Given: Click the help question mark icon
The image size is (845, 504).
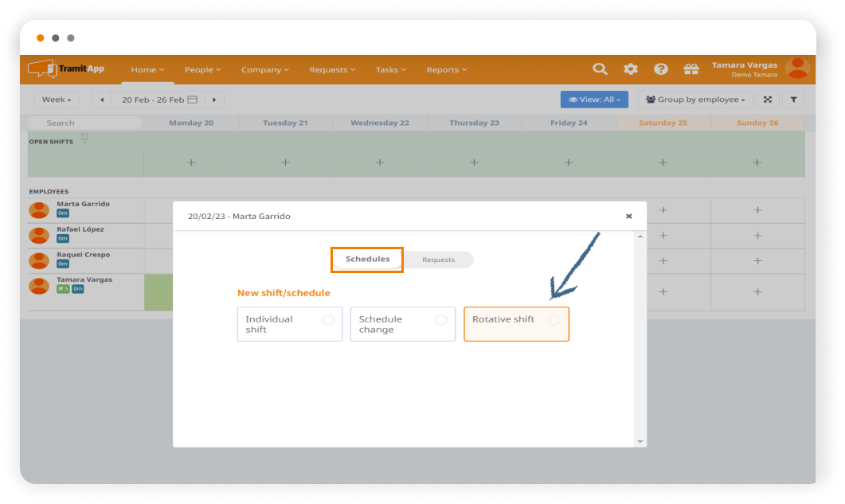Looking at the screenshot, I should [x=660, y=69].
